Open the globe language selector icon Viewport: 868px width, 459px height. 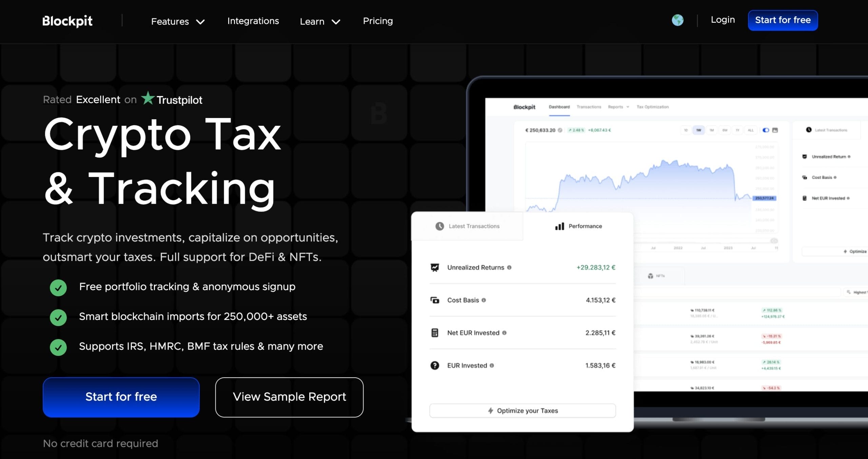pyautogui.click(x=677, y=20)
